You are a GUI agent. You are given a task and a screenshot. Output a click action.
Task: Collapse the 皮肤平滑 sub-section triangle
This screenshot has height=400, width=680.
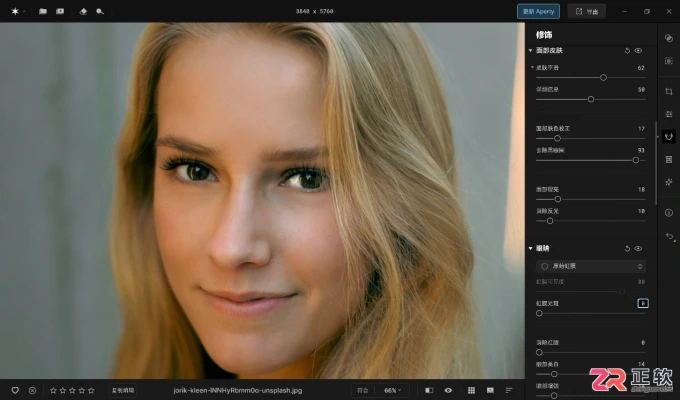click(533, 68)
